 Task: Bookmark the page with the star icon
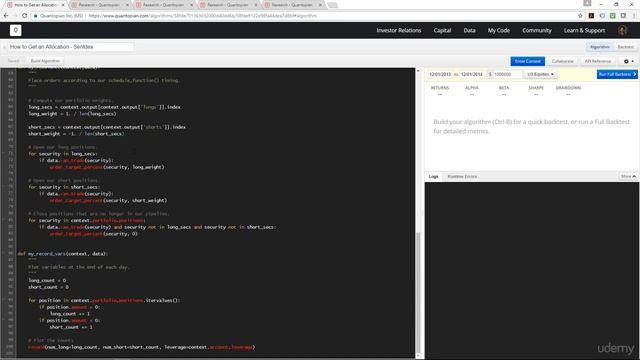(580, 16)
